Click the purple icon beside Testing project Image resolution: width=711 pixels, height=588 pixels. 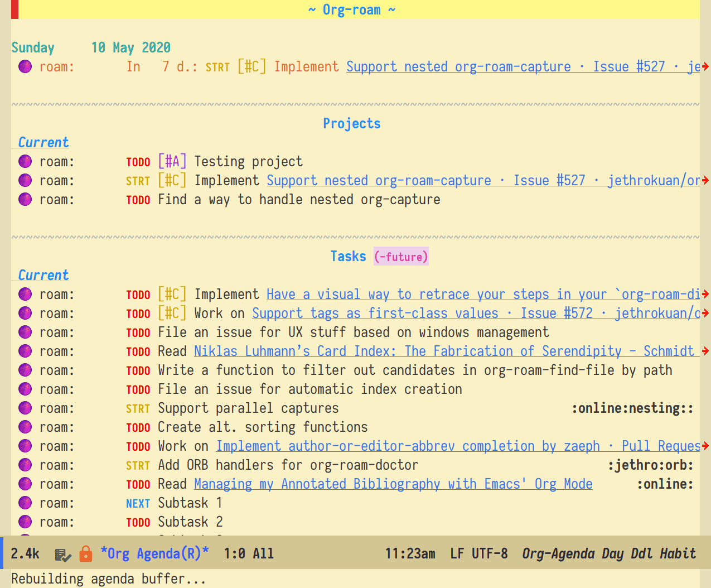point(25,162)
